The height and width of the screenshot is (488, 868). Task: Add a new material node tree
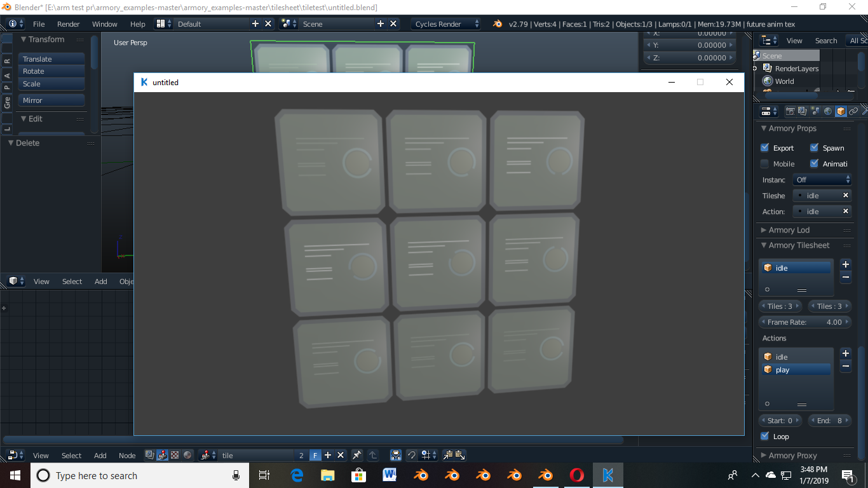point(328,455)
